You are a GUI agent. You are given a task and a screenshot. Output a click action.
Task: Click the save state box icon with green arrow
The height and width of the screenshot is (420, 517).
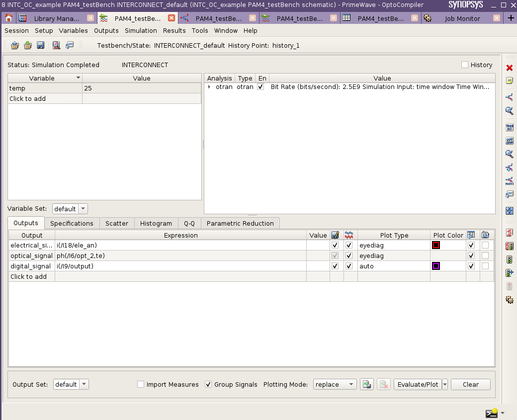coord(28,45)
